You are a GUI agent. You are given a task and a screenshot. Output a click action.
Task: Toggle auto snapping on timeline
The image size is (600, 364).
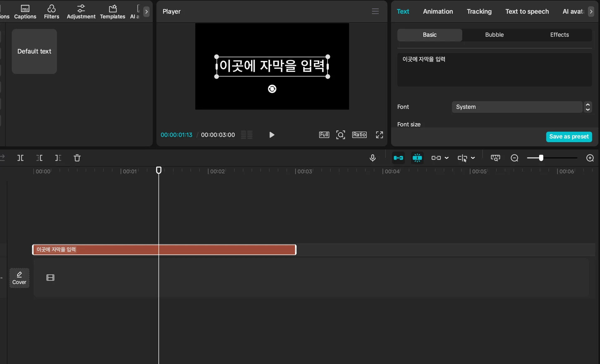click(417, 158)
